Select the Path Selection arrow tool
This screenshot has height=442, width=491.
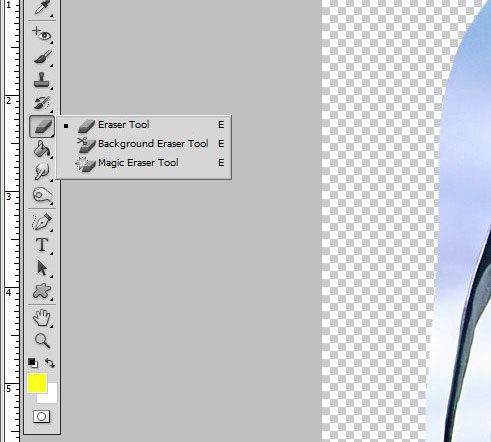tap(42, 268)
